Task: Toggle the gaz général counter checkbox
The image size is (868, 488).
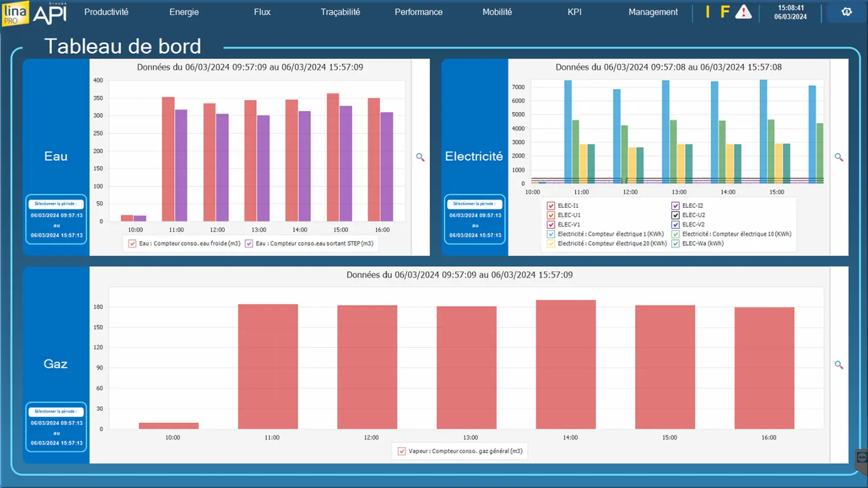Action: pos(402,451)
